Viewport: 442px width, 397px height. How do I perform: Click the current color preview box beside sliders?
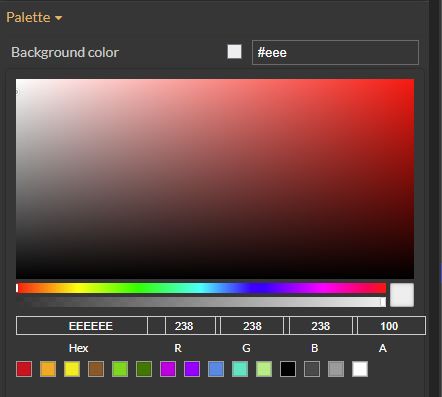[402, 295]
